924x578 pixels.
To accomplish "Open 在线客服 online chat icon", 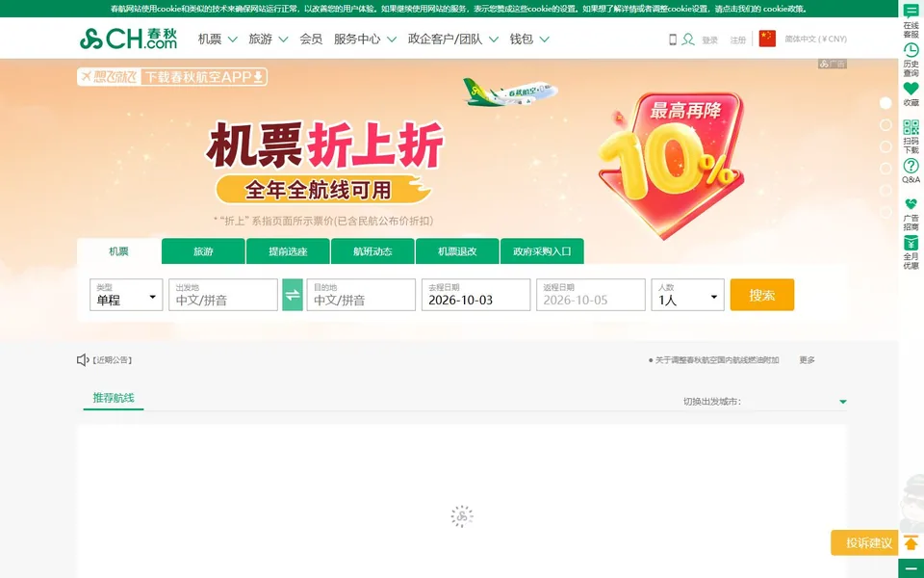I will [911, 11].
